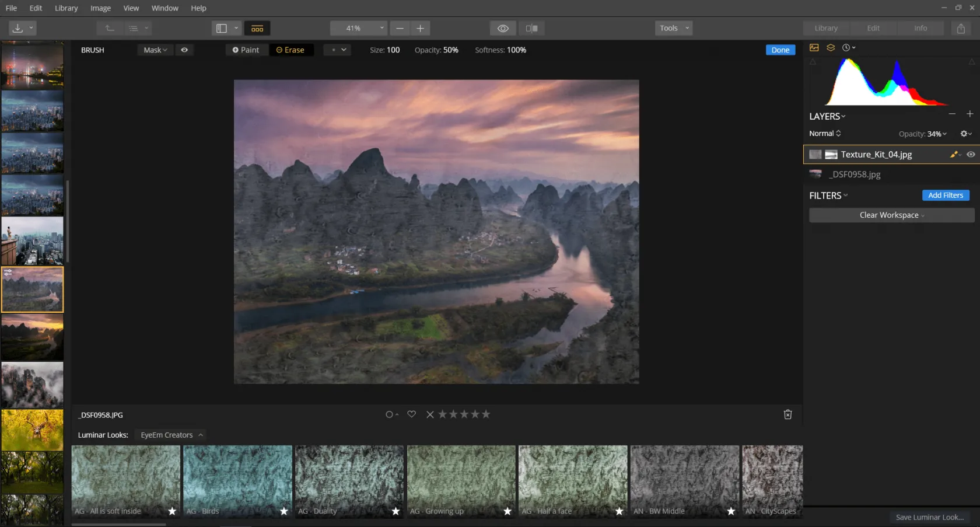
Task: Click the export/share icon in top toolbar
Action: (960, 28)
